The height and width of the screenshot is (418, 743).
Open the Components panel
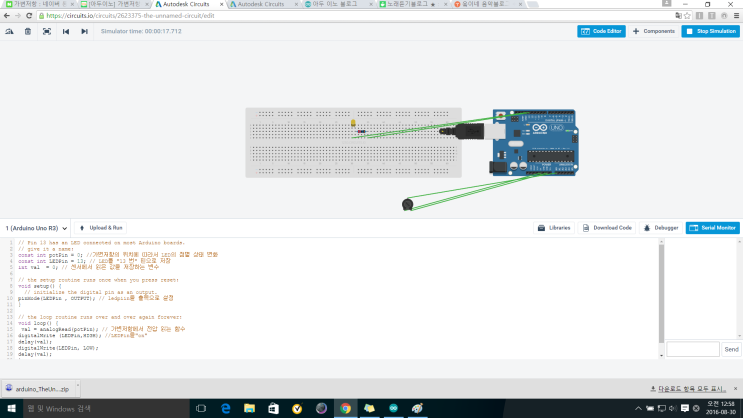(653, 31)
